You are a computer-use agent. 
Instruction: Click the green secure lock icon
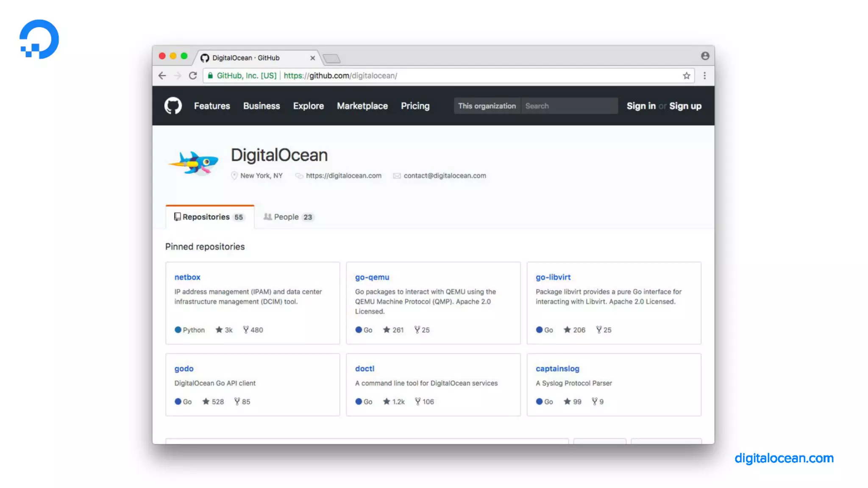[x=210, y=75]
